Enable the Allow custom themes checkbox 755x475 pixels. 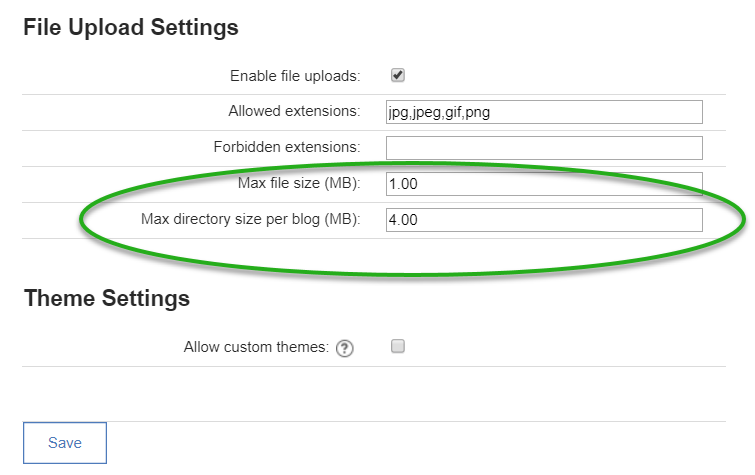click(398, 346)
